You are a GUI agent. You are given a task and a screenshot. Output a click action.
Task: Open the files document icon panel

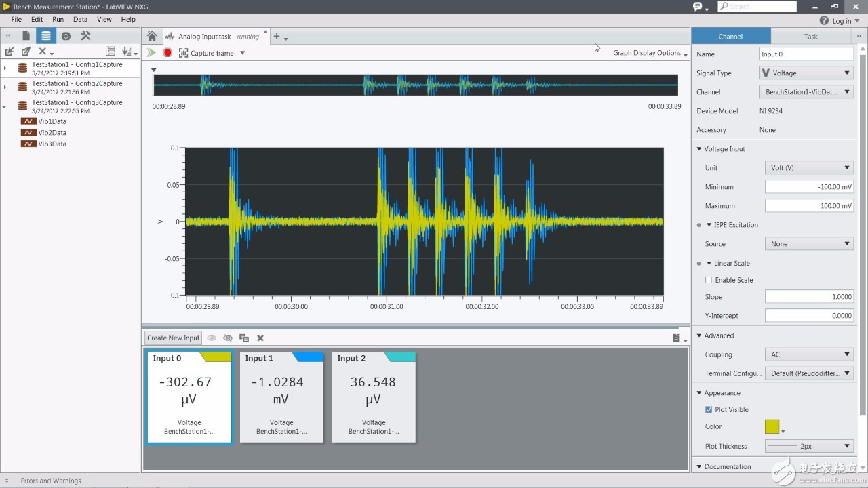[26, 36]
